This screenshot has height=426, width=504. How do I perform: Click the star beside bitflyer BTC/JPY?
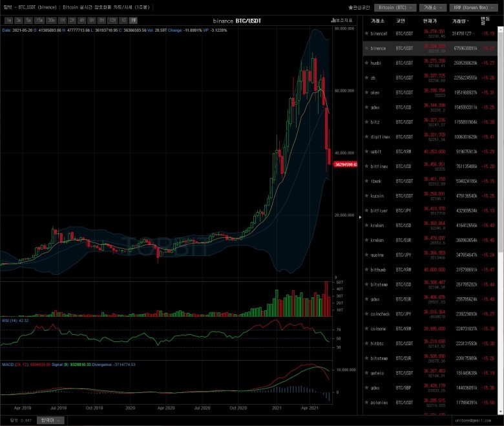pyautogui.click(x=366, y=211)
